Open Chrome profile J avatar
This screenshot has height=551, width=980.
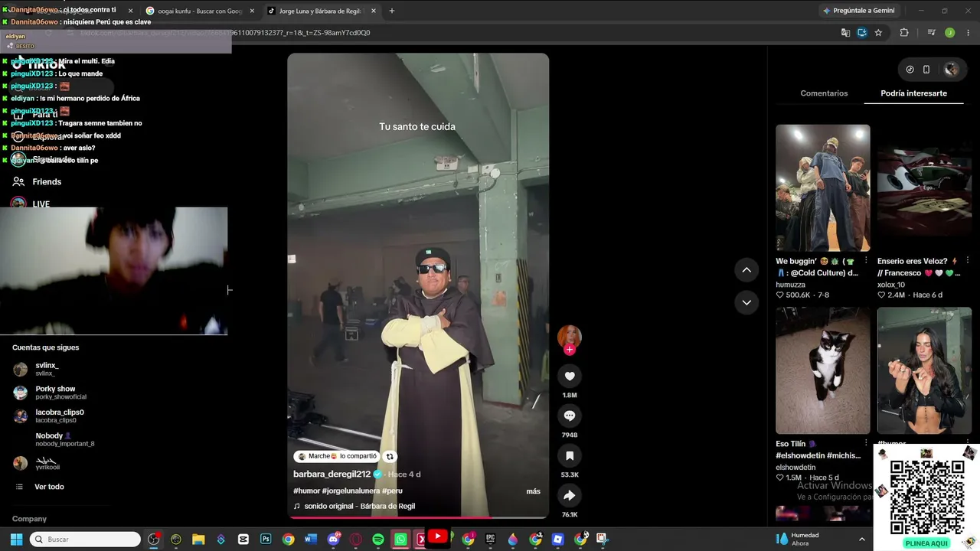[x=950, y=33]
